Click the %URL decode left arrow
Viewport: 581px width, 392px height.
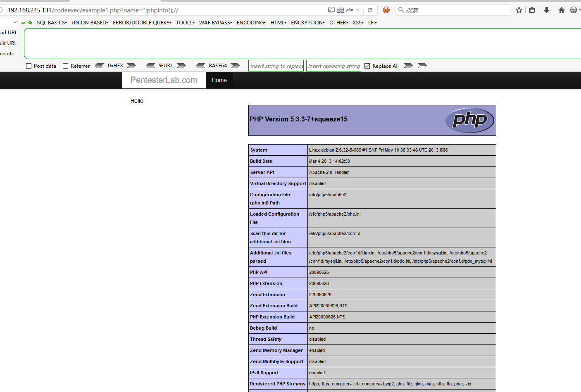pos(150,66)
